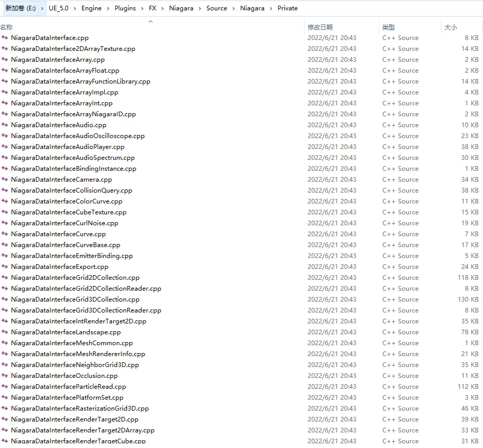Expand the breadcrumb arrow after 新加卷 (E:)
Image resolution: width=483 pixels, height=448 pixels.
[42, 8]
